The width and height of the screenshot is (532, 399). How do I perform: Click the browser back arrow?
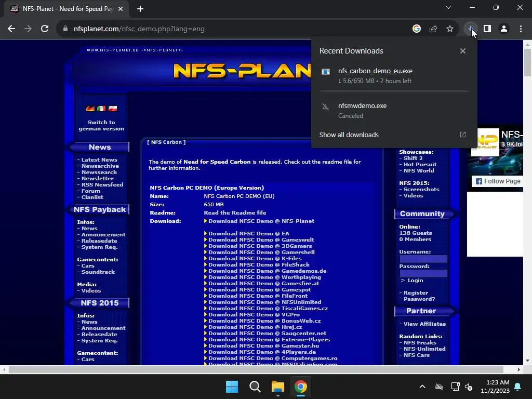(x=11, y=29)
